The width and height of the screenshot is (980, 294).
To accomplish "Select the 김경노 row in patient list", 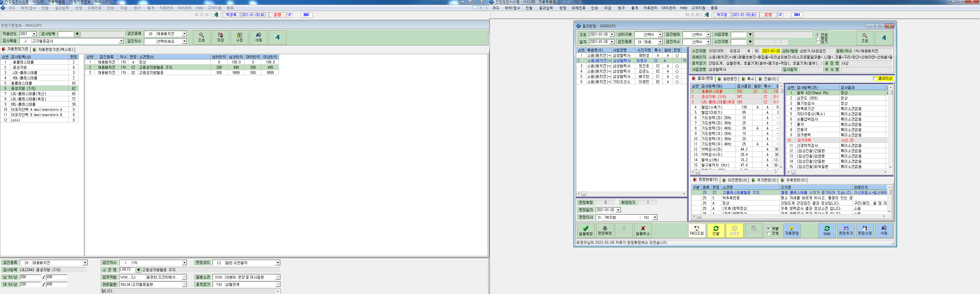I will [x=631, y=71].
